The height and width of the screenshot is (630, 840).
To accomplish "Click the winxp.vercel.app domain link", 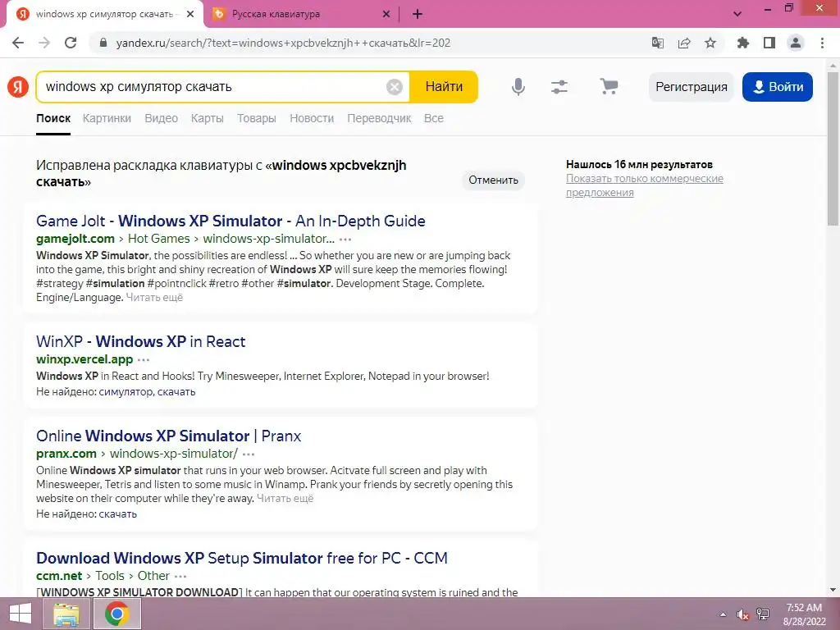I will point(84,359).
